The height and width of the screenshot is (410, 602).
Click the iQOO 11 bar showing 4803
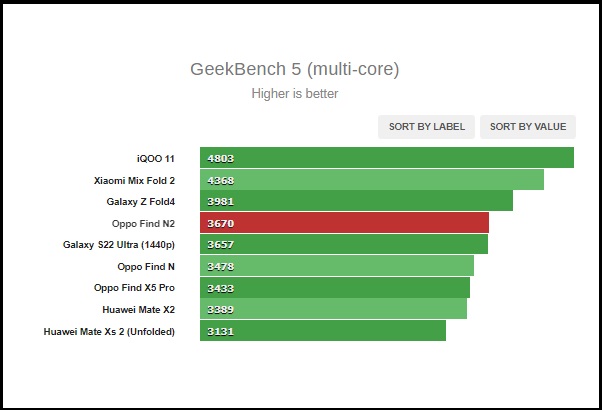(x=386, y=158)
